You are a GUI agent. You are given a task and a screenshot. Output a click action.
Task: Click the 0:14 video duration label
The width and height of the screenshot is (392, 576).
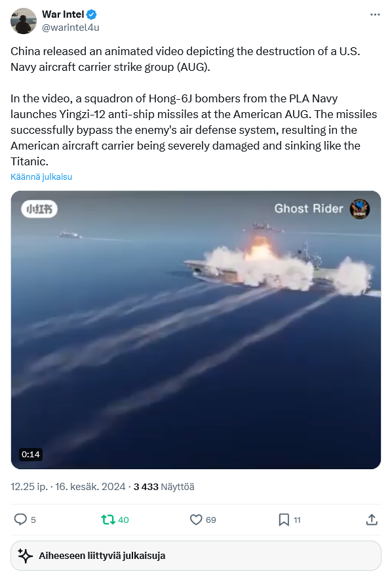30,455
